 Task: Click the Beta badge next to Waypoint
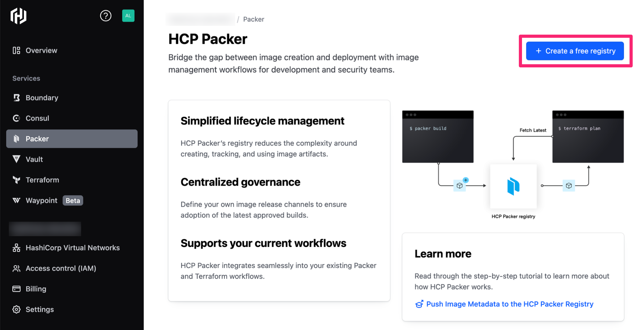[x=73, y=201]
